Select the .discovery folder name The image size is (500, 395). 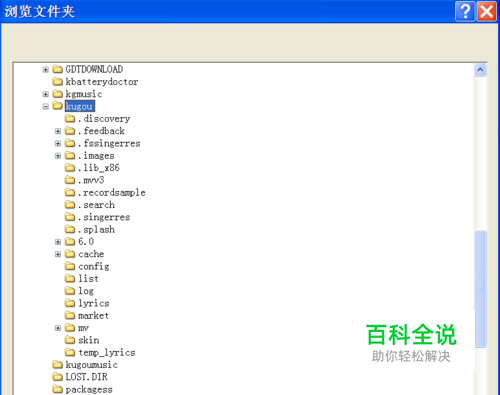[x=104, y=119]
